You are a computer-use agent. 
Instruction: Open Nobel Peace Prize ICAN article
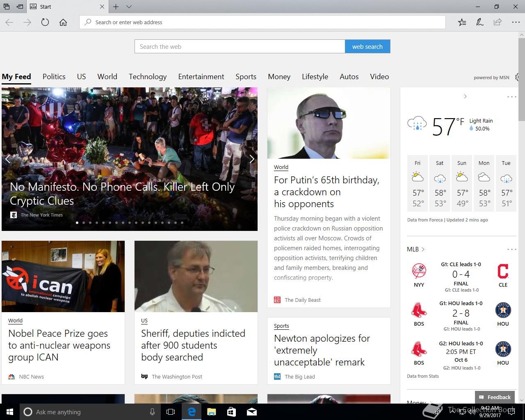(x=59, y=345)
